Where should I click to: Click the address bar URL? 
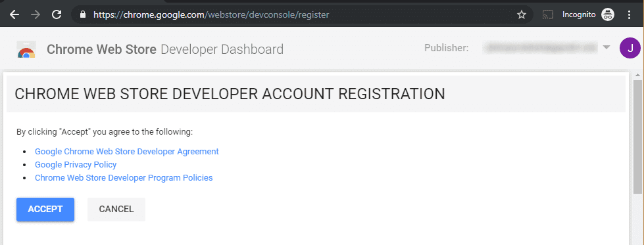tap(211, 14)
